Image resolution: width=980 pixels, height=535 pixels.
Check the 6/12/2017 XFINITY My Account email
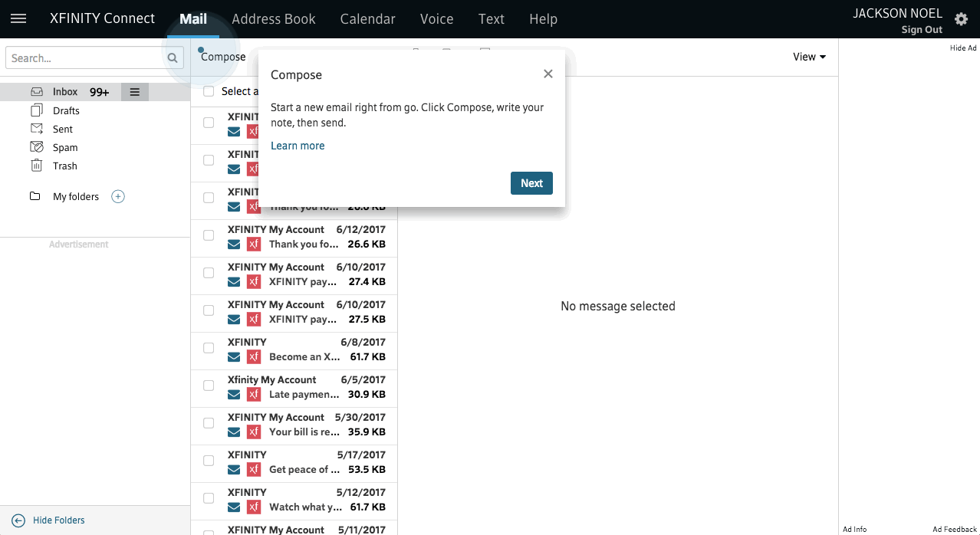[209, 235]
